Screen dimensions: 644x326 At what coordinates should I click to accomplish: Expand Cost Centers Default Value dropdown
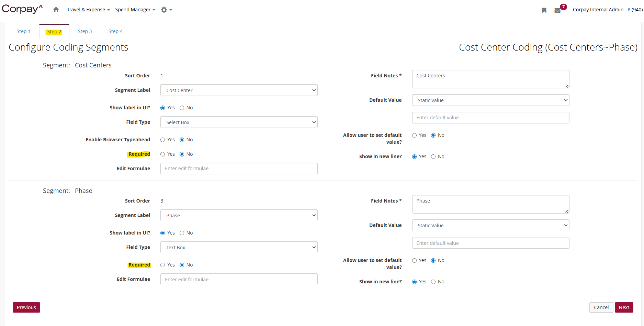490,100
